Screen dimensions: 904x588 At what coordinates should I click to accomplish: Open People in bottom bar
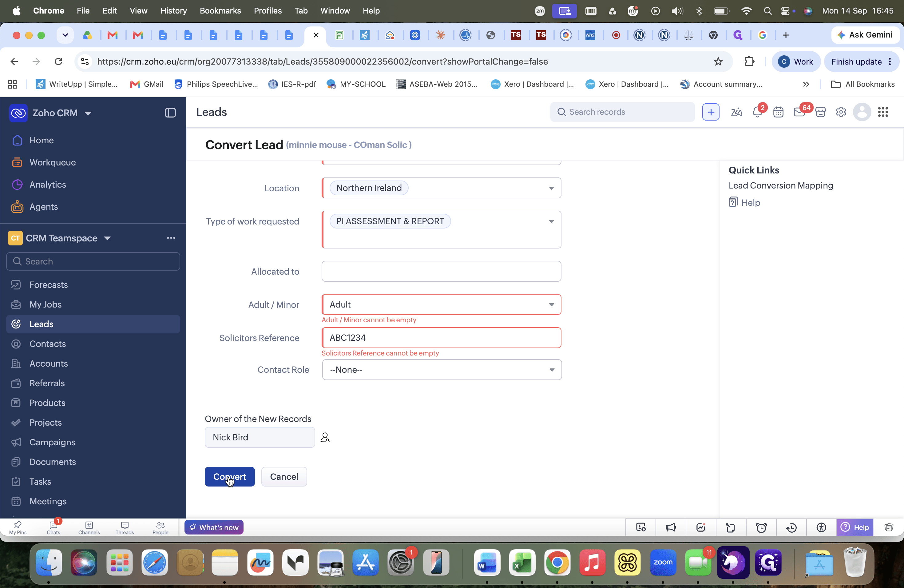[160, 528]
